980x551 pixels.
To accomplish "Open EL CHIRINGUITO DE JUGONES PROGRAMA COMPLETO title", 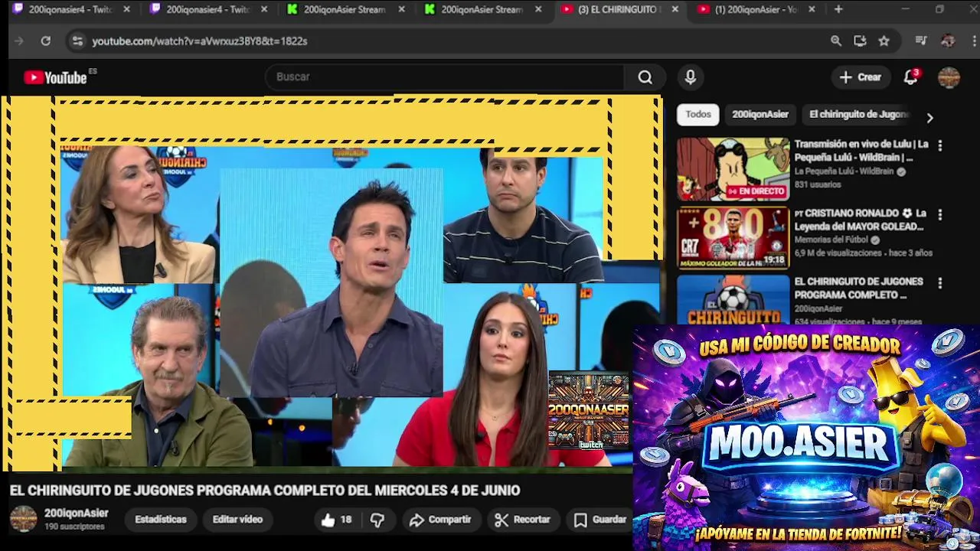I will [x=859, y=288].
